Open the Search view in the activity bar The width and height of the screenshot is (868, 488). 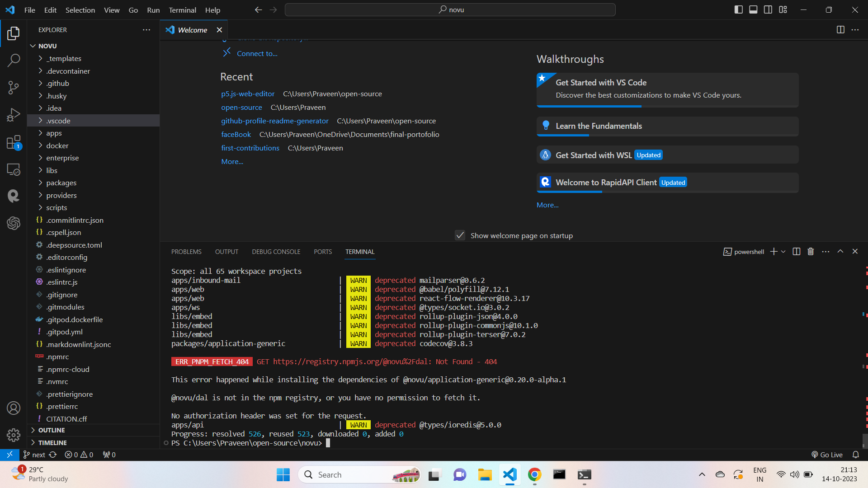click(14, 60)
